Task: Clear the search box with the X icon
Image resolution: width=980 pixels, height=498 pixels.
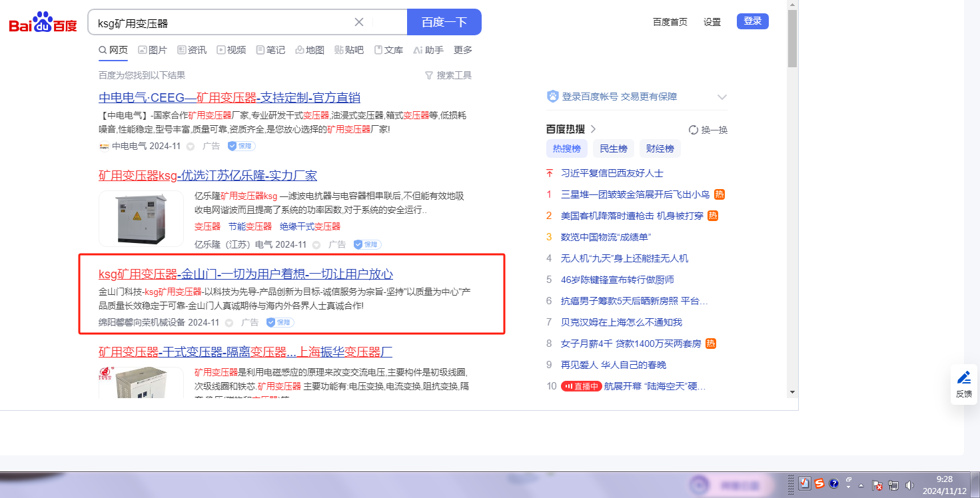Action: [x=358, y=22]
